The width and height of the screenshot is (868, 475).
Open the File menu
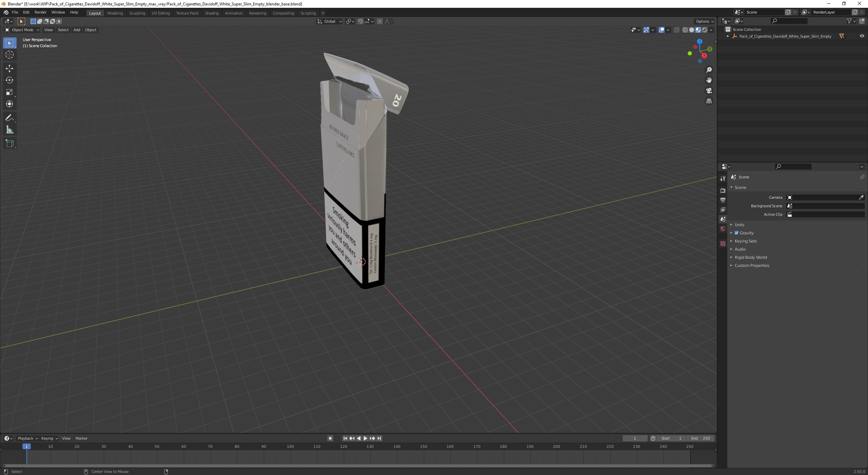pyautogui.click(x=15, y=12)
